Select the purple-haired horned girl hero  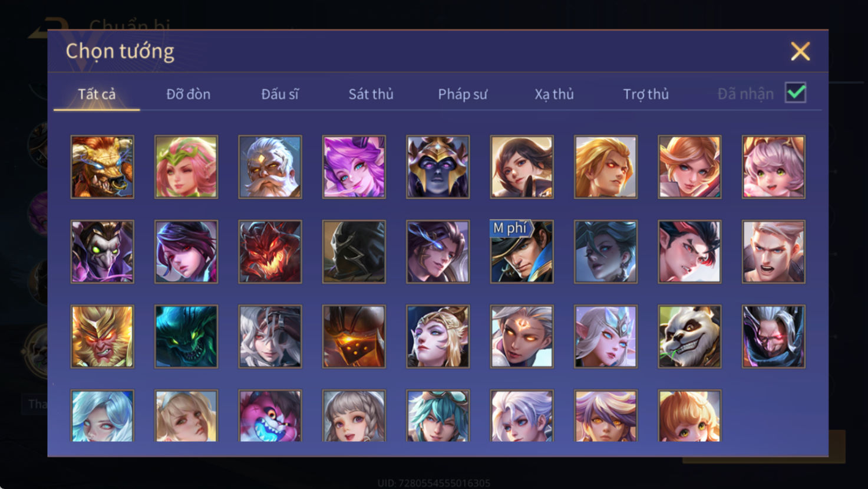coord(354,167)
